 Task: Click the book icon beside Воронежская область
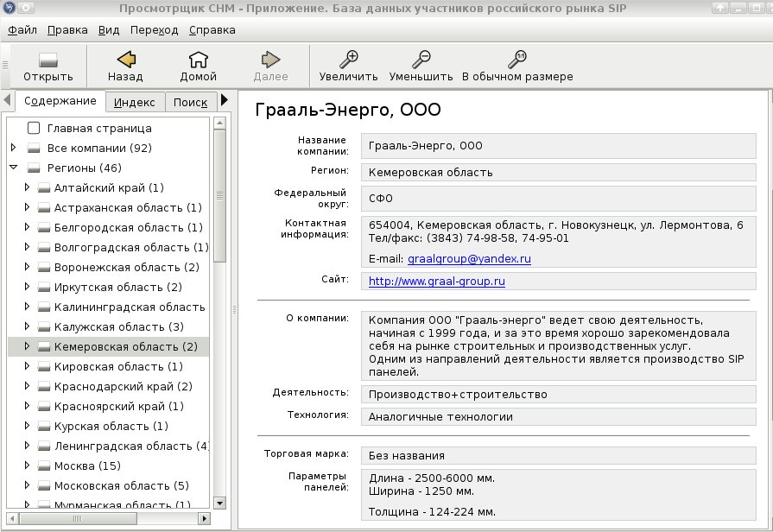click(x=44, y=267)
